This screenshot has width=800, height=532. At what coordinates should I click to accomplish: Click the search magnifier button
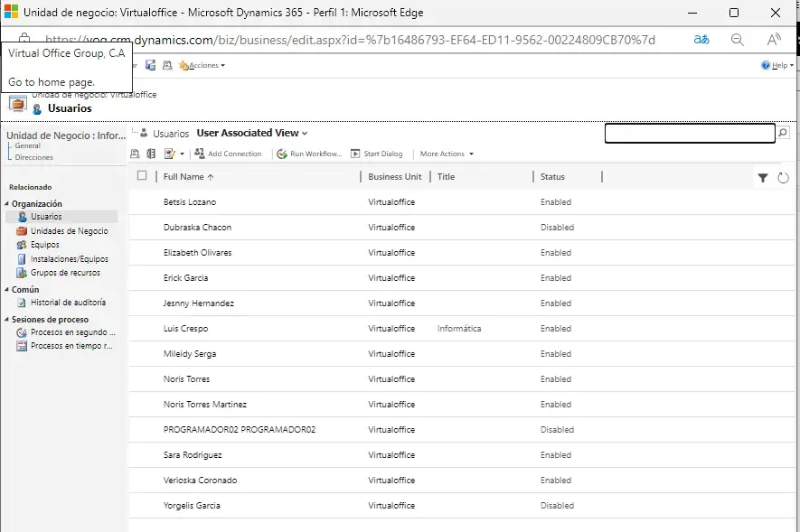(x=783, y=133)
